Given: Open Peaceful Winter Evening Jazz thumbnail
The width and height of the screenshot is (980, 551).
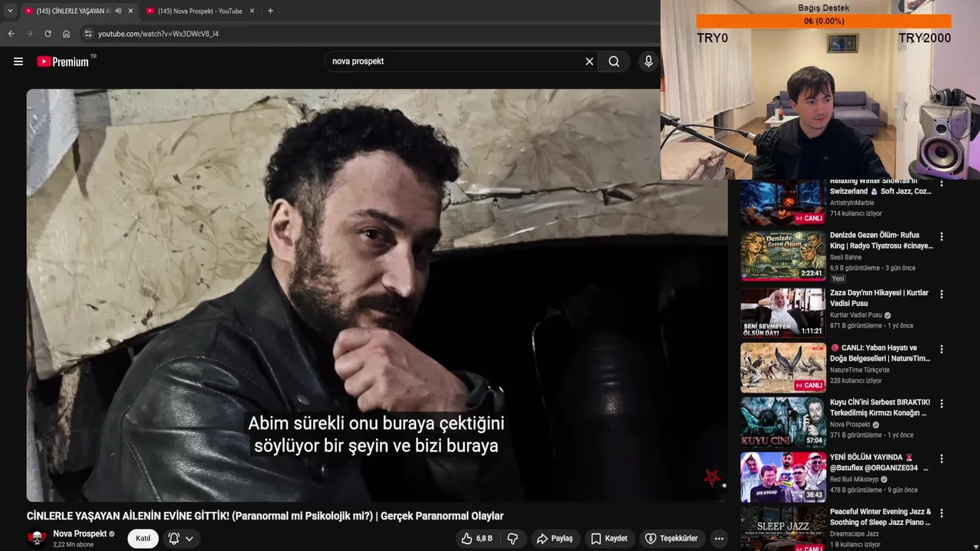Looking at the screenshot, I should (782, 530).
